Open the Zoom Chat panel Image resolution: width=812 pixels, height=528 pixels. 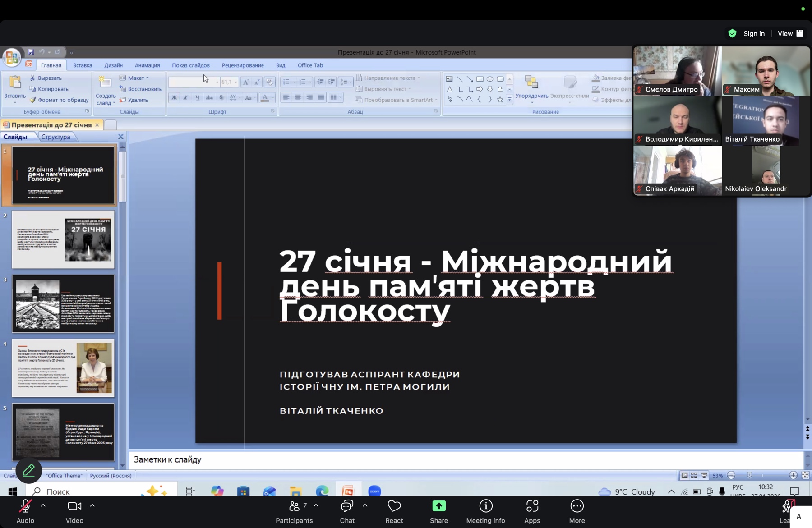click(347, 507)
